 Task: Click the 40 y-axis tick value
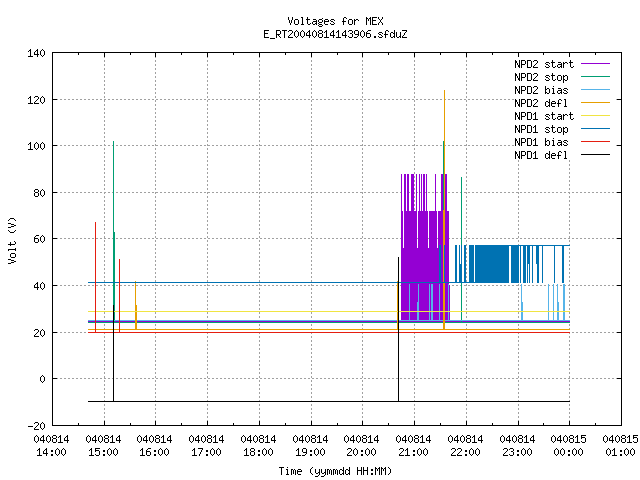[x=39, y=286]
